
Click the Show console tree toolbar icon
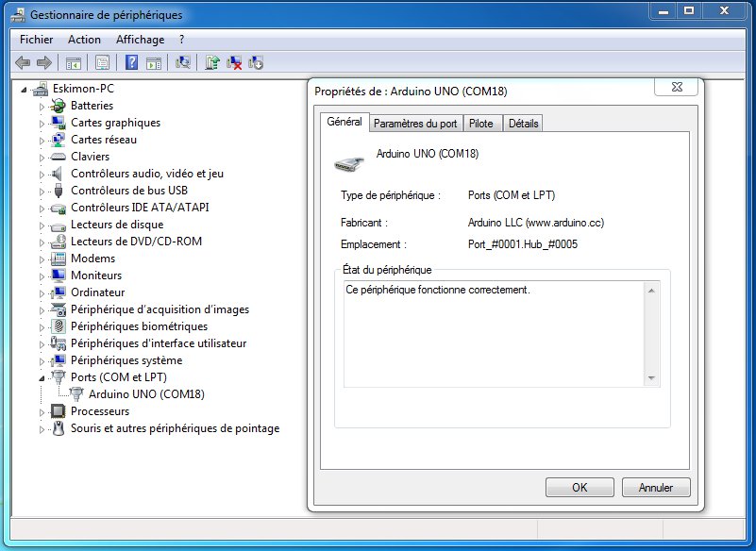point(74,62)
